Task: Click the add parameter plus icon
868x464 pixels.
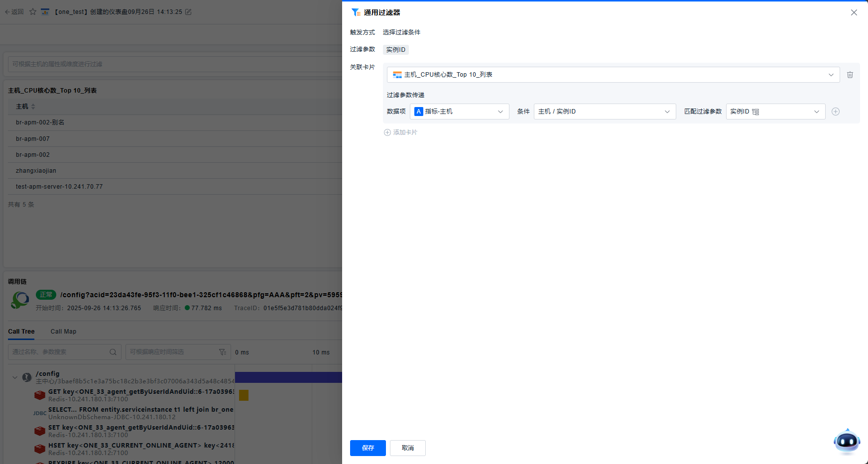Action: 836,112
